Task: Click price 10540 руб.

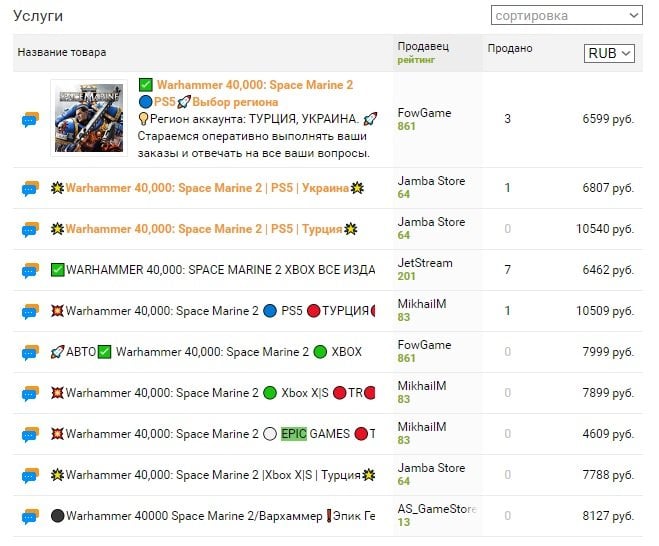Action: [604, 229]
